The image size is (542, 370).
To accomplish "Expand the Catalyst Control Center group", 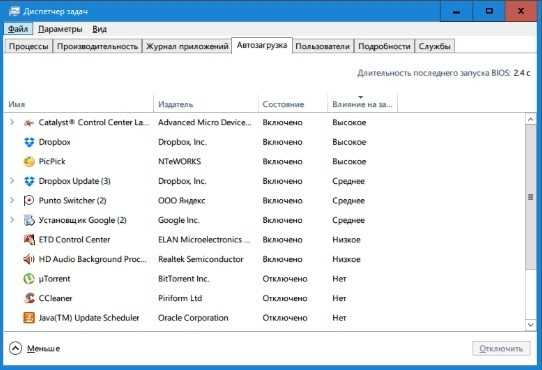I will coord(12,122).
